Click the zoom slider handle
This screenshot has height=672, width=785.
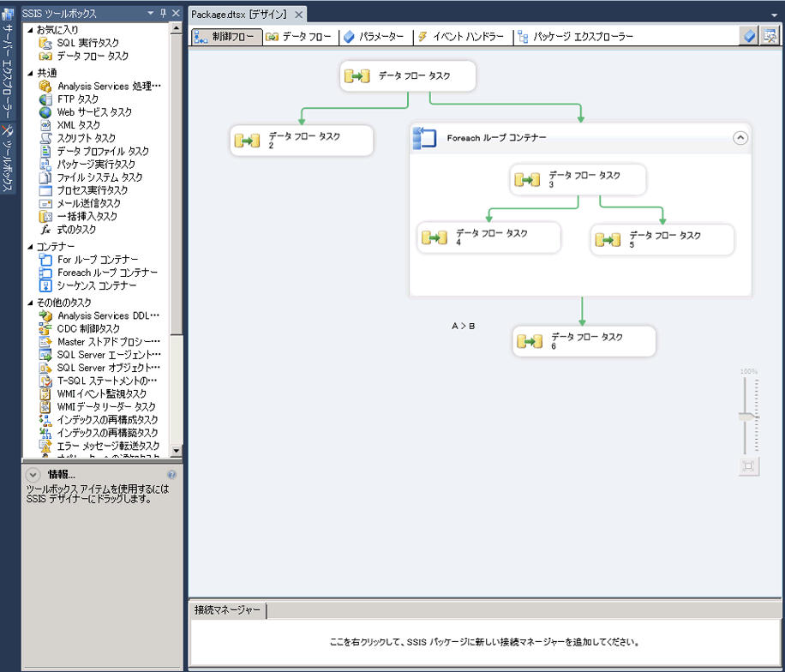click(x=748, y=417)
